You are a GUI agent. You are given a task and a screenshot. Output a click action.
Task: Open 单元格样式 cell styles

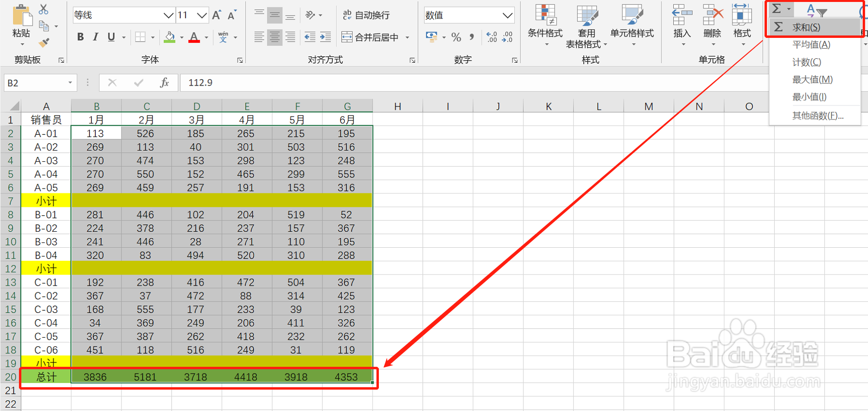[x=632, y=25]
